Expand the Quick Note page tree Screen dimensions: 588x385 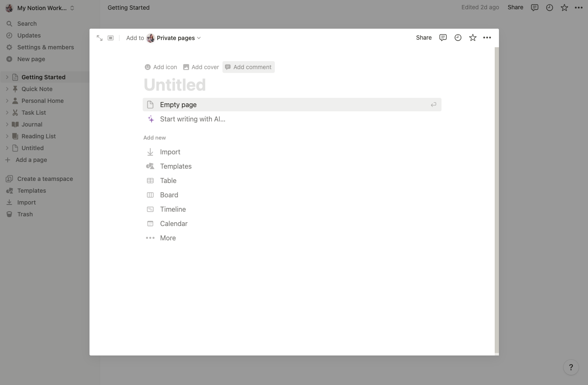tap(7, 89)
